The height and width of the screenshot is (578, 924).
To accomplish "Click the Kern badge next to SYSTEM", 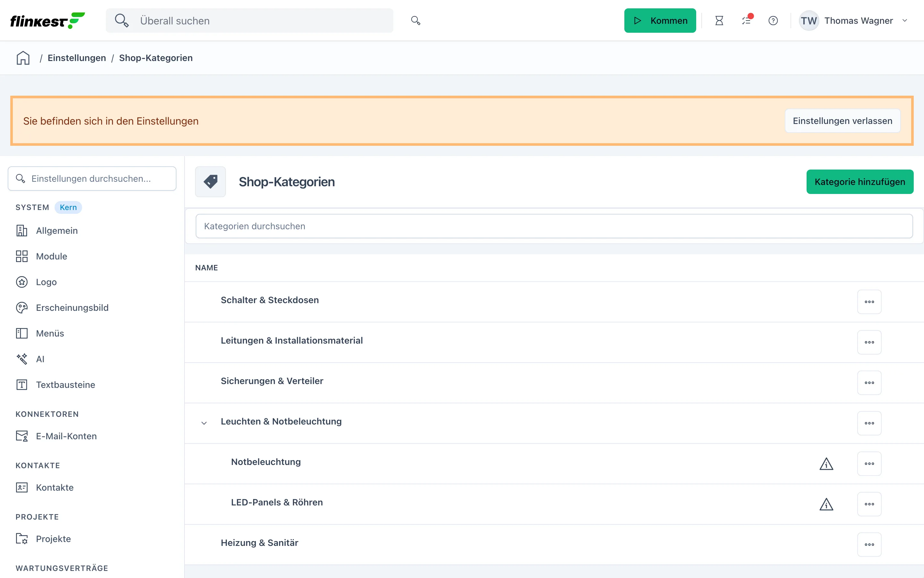I will click(68, 207).
